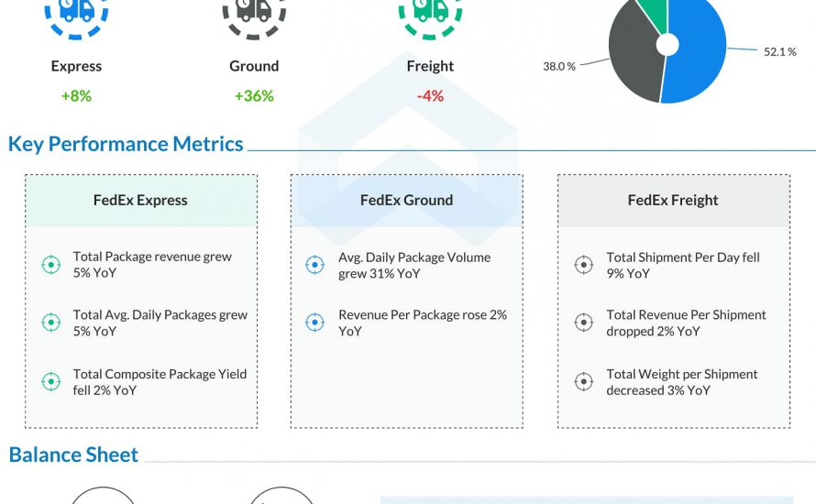
Task: Click the green Freight truck icon
Action: pyautogui.click(x=430, y=11)
